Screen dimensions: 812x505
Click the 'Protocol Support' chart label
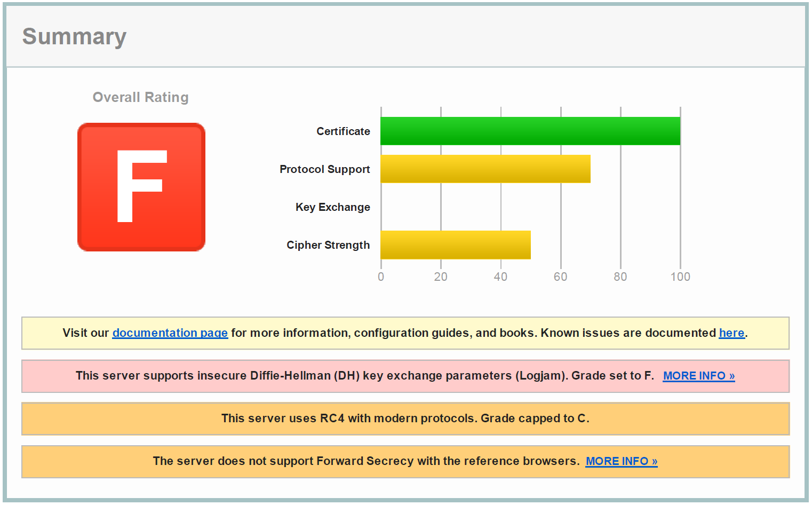pyautogui.click(x=325, y=169)
